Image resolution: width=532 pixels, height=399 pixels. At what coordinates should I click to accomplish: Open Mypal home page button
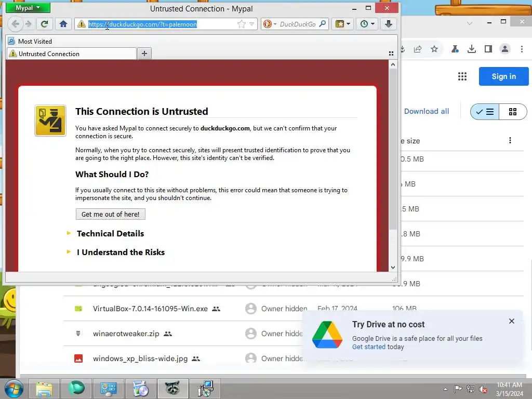click(x=63, y=24)
